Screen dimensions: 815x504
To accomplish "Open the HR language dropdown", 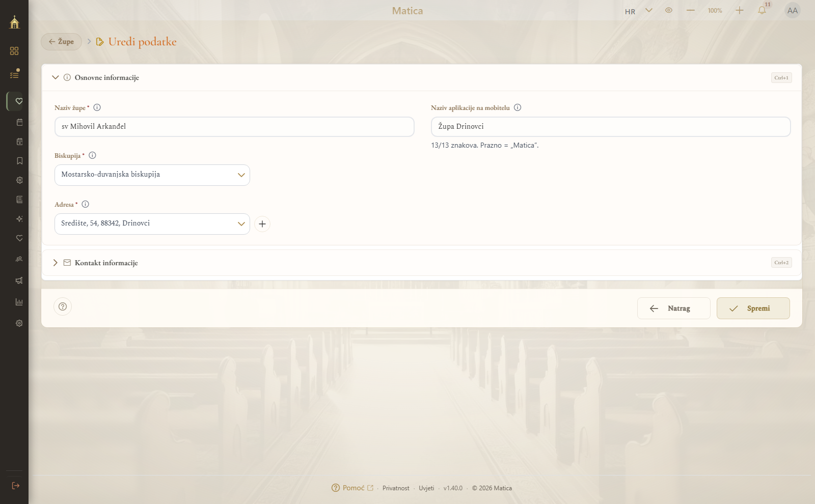I will coord(638,11).
